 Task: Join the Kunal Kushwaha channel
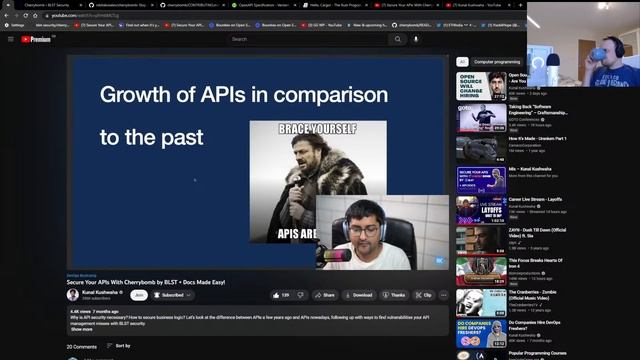pyautogui.click(x=139, y=295)
